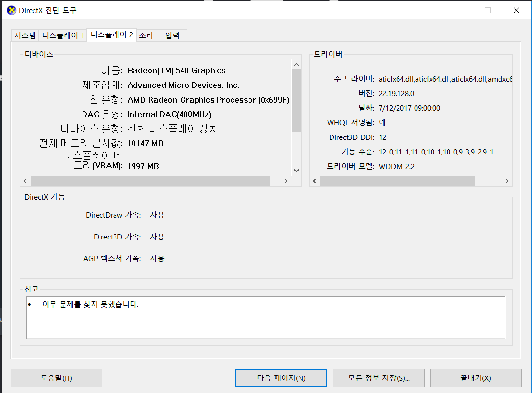
Task: Click the 끝내기(X) button
Action: point(476,378)
